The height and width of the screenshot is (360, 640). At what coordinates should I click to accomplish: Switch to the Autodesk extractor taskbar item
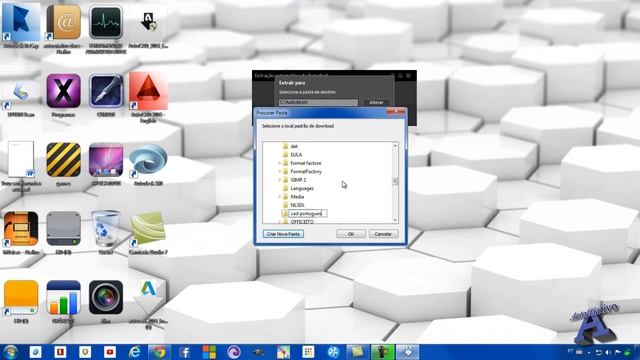[407, 352]
